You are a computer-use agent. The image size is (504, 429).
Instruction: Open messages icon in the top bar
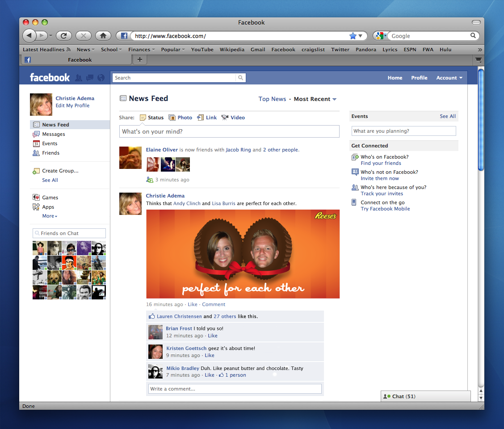click(x=90, y=77)
